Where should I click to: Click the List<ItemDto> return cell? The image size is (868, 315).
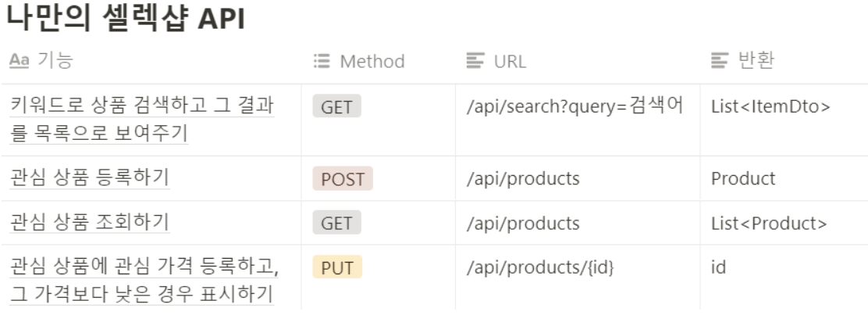click(770, 106)
